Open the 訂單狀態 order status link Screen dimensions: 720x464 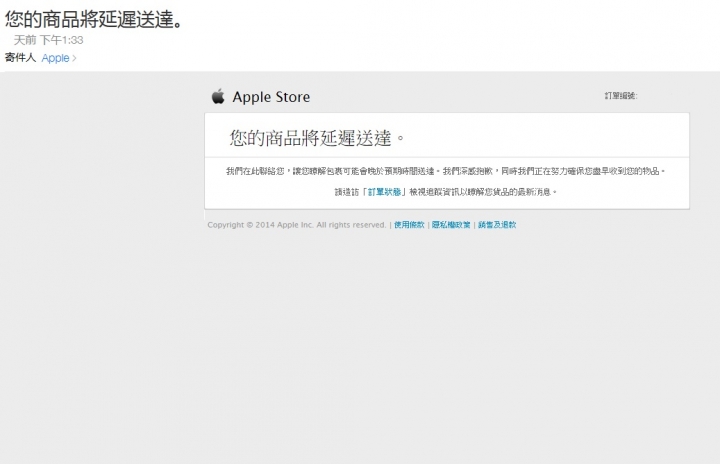pos(384,192)
